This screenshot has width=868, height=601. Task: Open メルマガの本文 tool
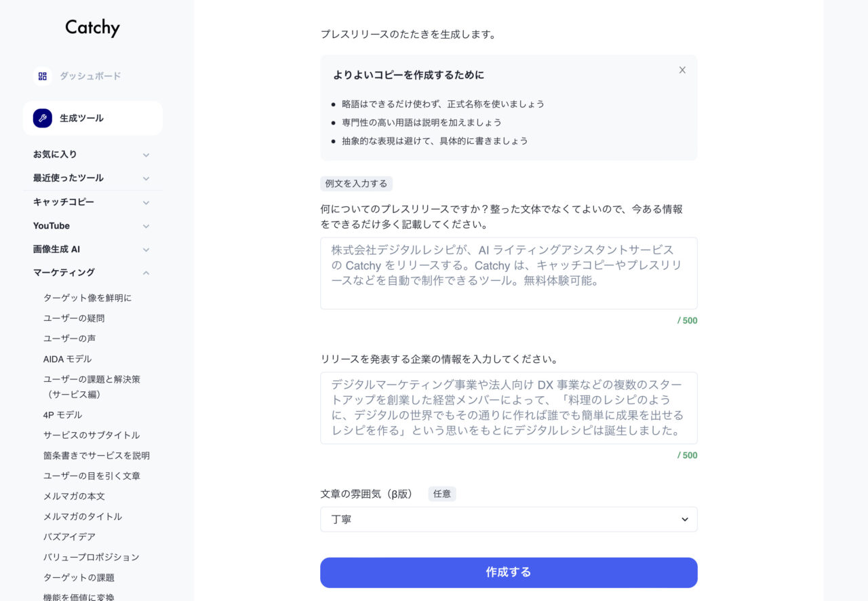click(74, 496)
